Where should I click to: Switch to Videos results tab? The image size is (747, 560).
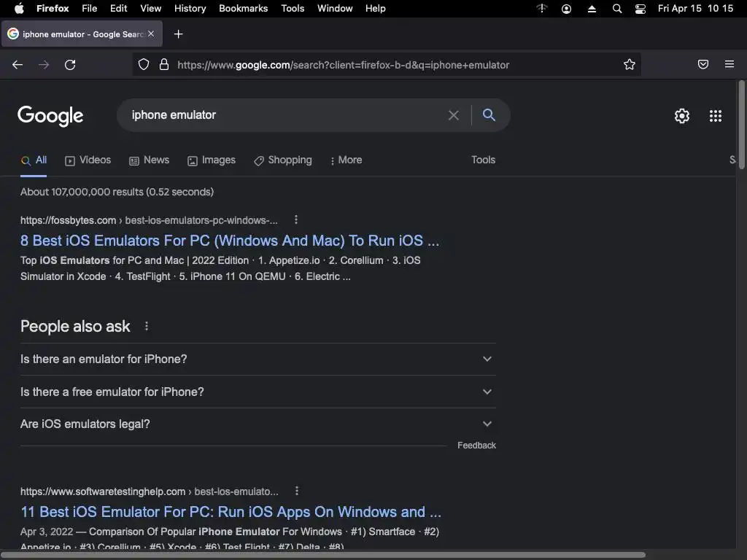[x=88, y=160]
